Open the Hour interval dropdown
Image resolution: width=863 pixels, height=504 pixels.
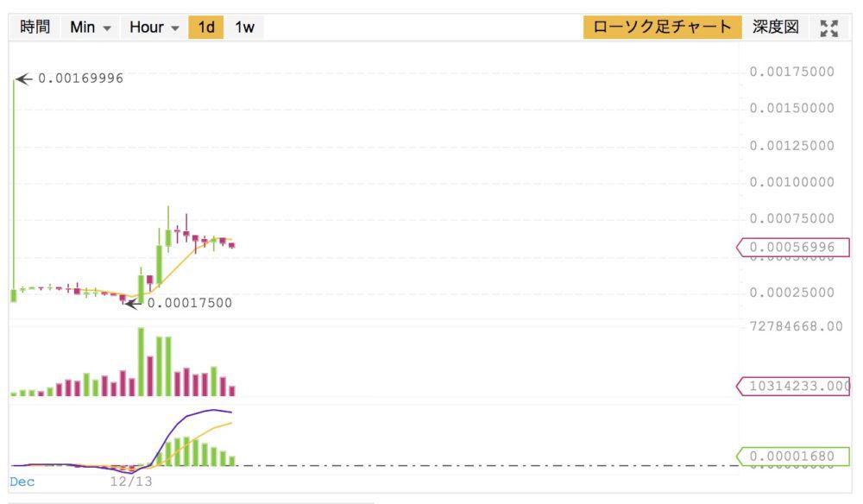pos(154,27)
